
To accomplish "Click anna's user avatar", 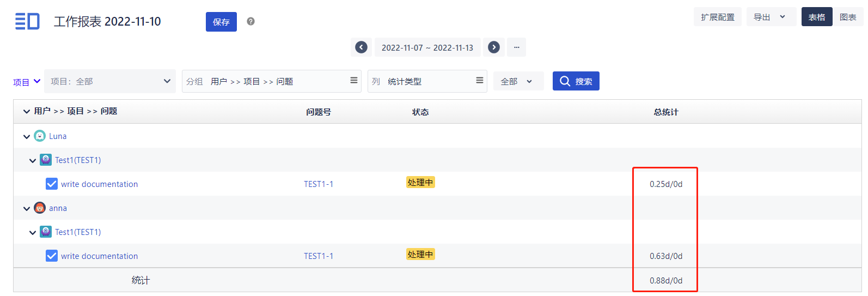I will [x=40, y=208].
